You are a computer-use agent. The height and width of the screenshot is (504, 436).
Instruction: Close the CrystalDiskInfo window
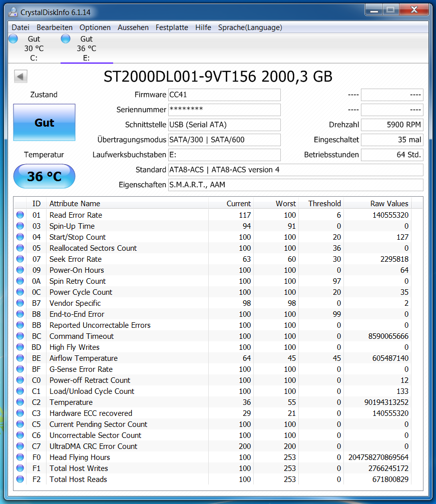(414, 10)
